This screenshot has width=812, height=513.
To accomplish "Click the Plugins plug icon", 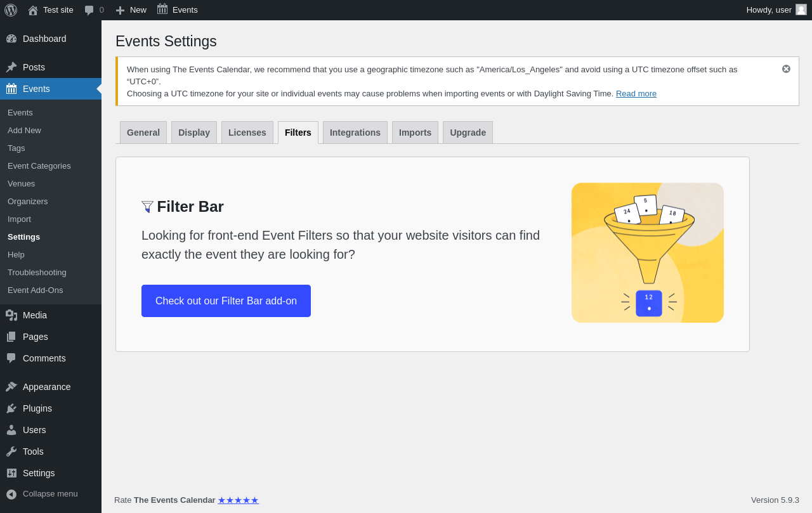I will click(11, 408).
